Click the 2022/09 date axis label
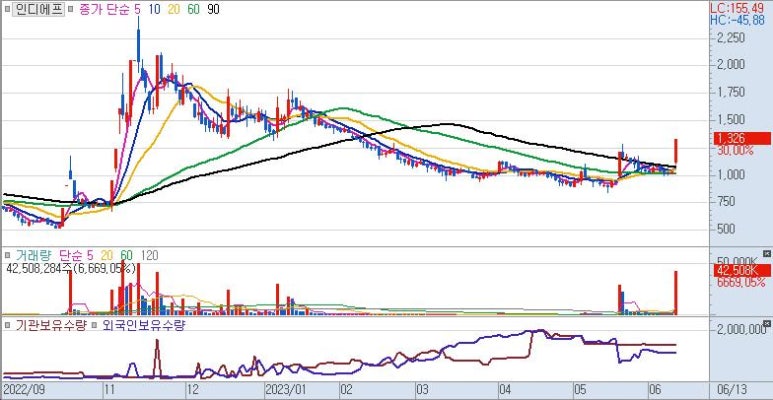Screen dimensions: 773x400 (x=24, y=389)
